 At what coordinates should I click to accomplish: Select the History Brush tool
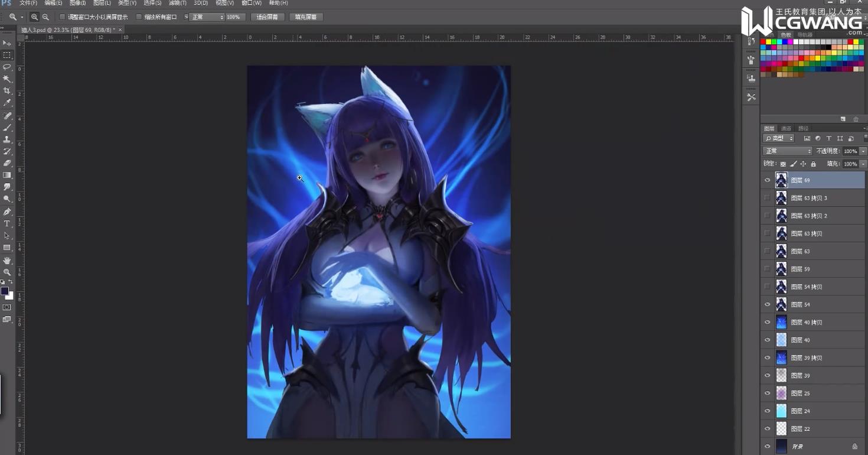point(7,151)
